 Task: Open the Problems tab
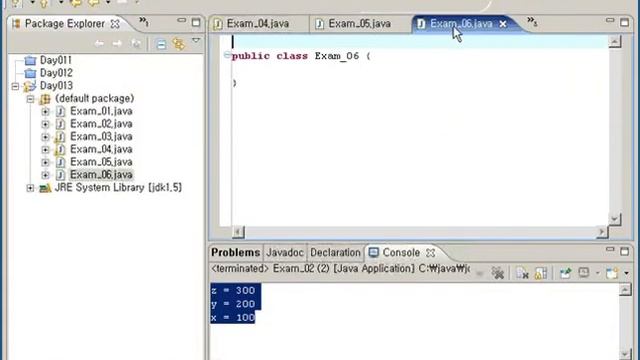(236, 253)
